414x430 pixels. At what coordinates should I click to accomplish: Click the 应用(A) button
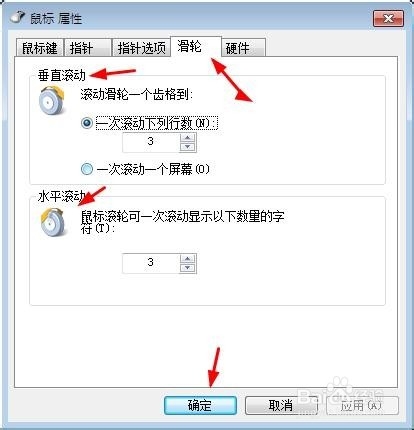tap(362, 405)
